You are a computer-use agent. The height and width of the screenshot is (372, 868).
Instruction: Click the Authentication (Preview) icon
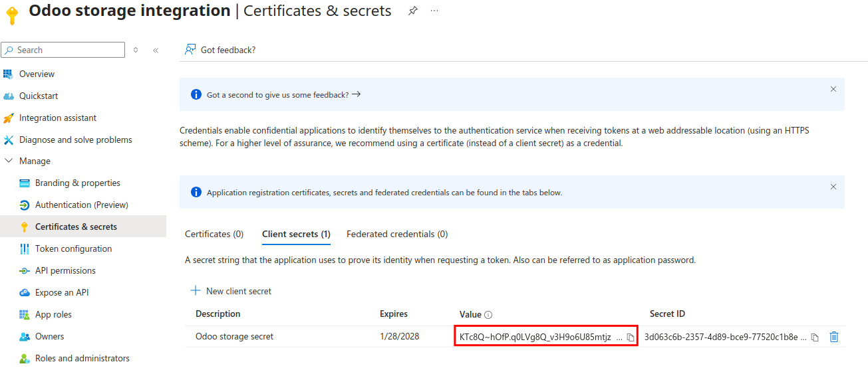coord(25,205)
